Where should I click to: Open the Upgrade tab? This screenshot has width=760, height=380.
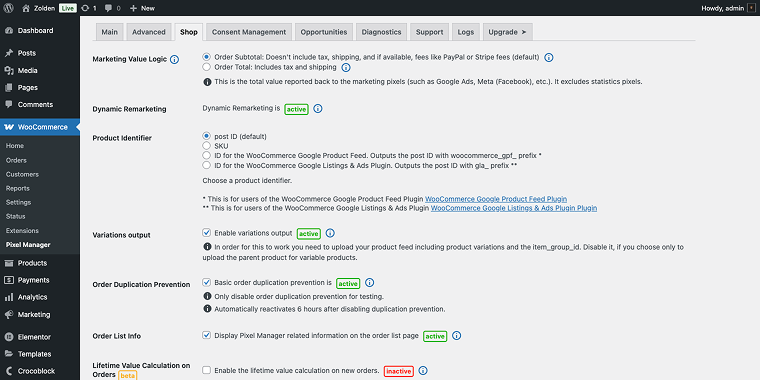pyautogui.click(x=507, y=32)
